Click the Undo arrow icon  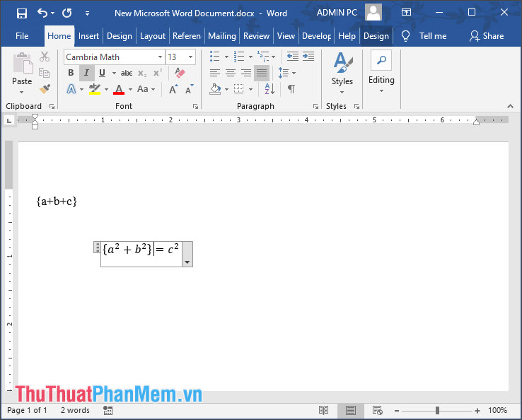42,13
